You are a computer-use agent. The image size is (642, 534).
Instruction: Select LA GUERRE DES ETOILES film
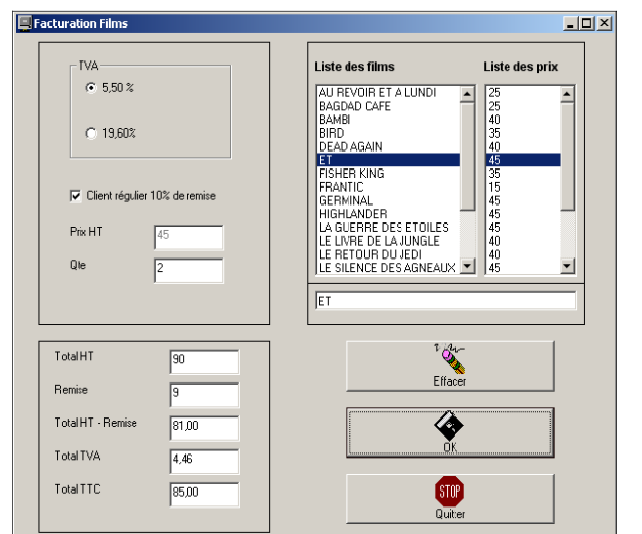coord(388,227)
